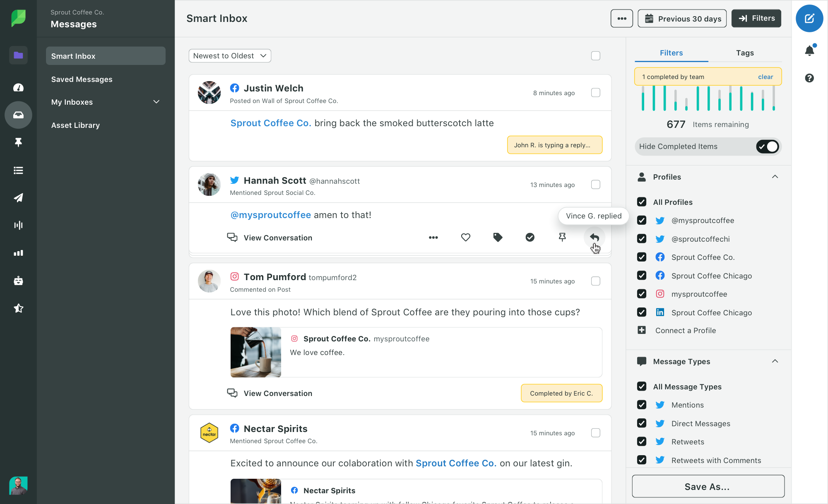
Task: Click the reply arrow icon on Hannah Scott message
Action: tap(594, 237)
